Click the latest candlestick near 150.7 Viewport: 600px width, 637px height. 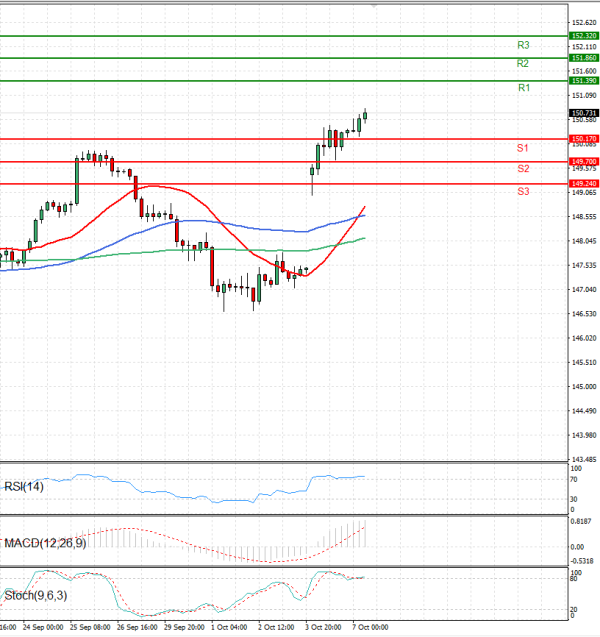[x=365, y=116]
